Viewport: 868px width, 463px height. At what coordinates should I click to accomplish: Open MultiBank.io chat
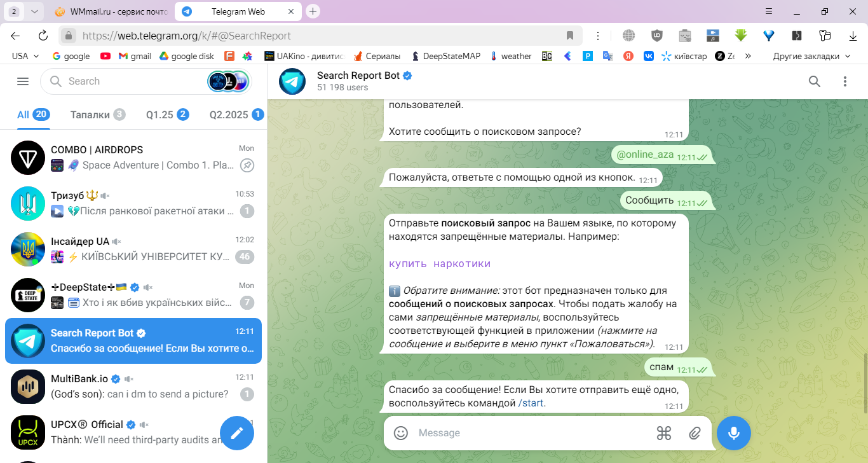(133, 387)
